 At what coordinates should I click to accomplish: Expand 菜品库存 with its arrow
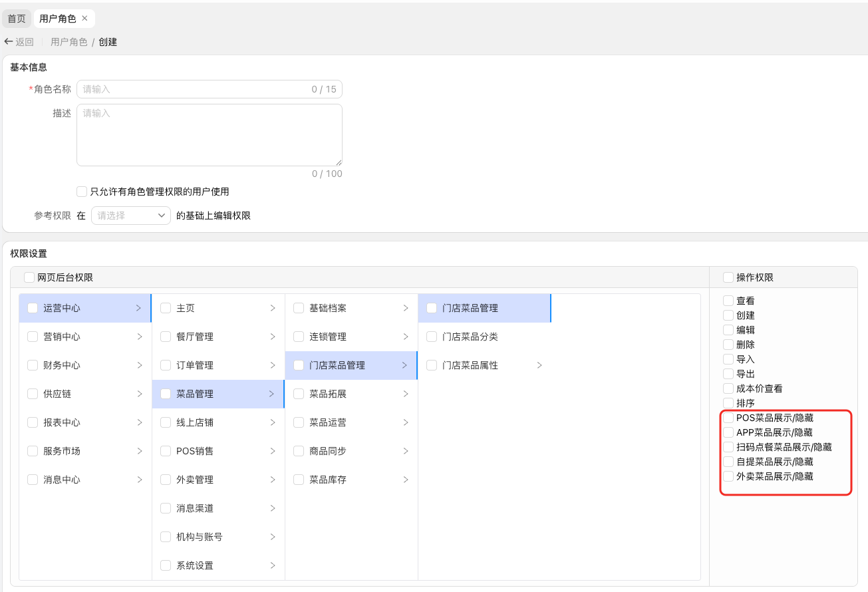point(405,480)
